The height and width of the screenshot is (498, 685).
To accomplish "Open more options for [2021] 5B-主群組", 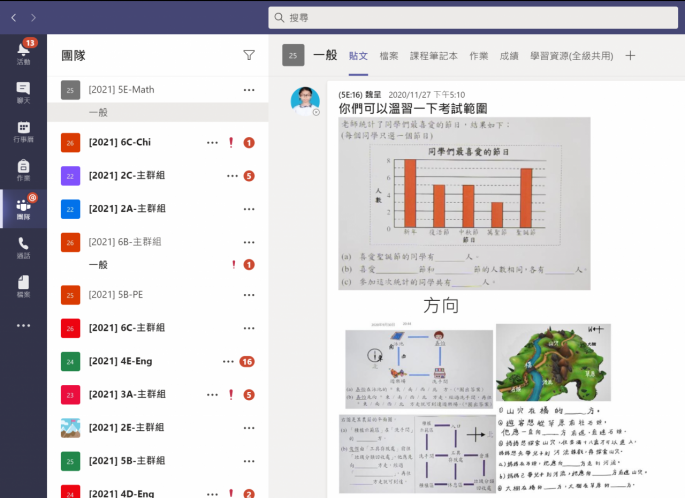I will [x=249, y=461].
